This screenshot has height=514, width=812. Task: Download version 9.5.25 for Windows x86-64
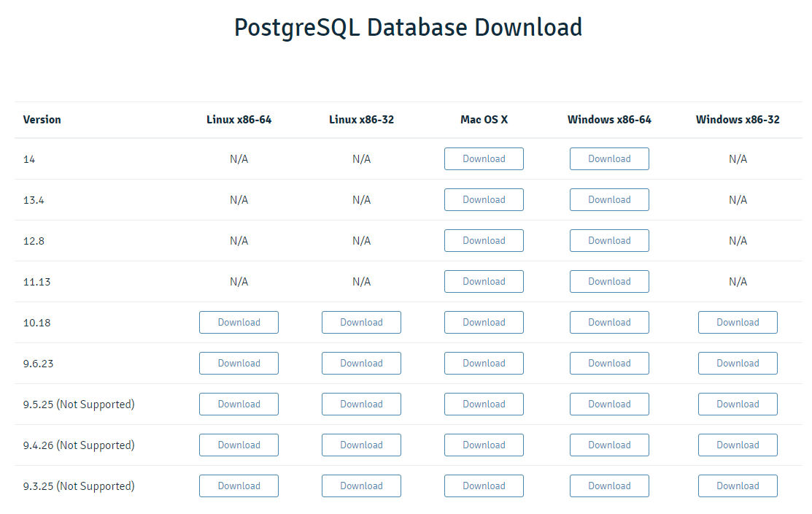[609, 404]
